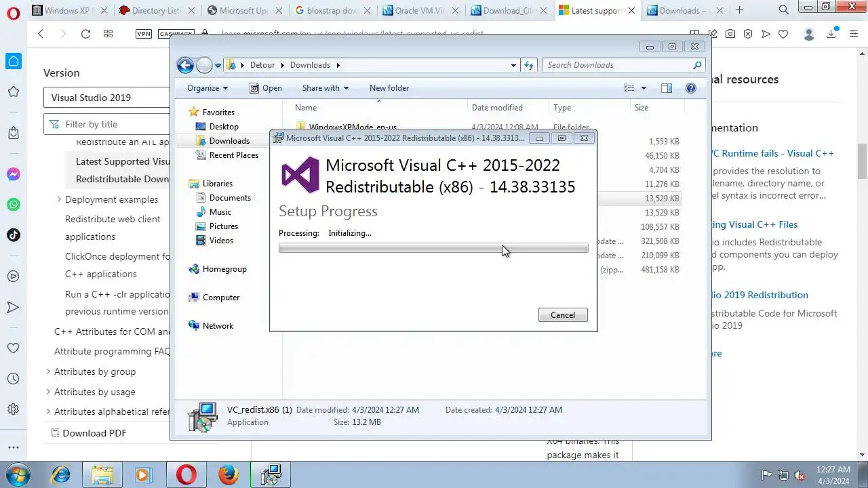Open the view options dropdown arrow
The width and height of the screenshot is (868, 488).
point(644,88)
